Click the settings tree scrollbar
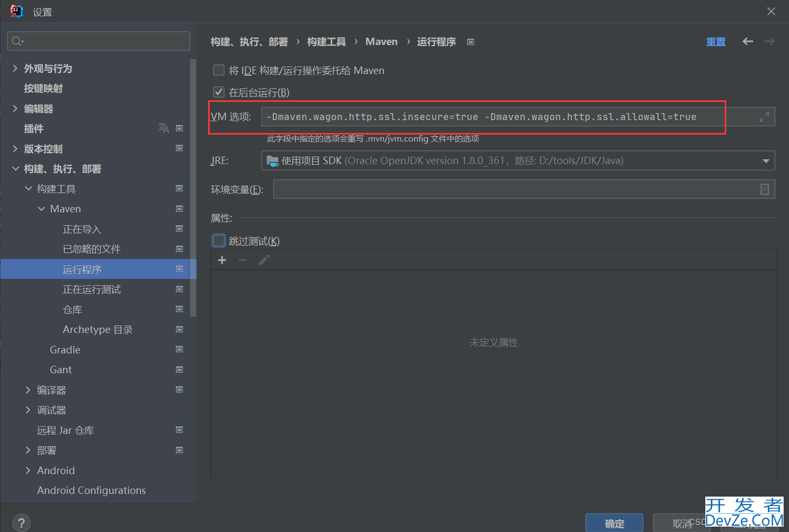This screenshot has width=789, height=532. click(x=193, y=188)
